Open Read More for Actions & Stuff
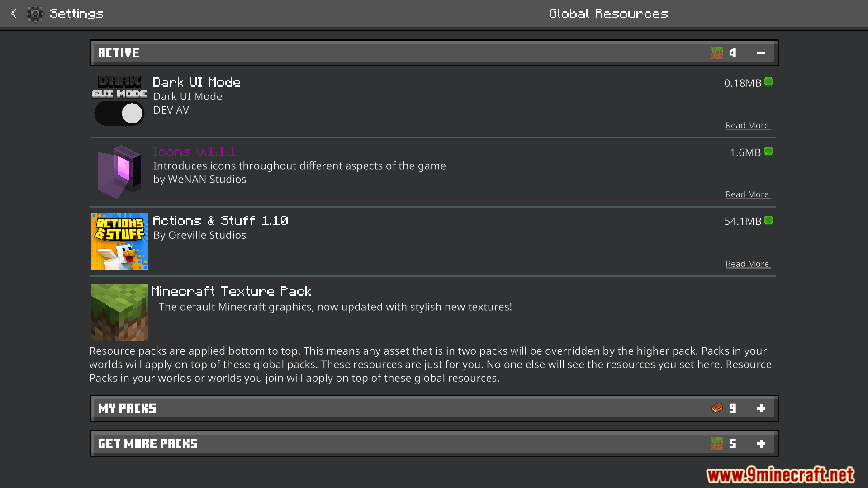The image size is (868, 488). [x=748, y=264]
